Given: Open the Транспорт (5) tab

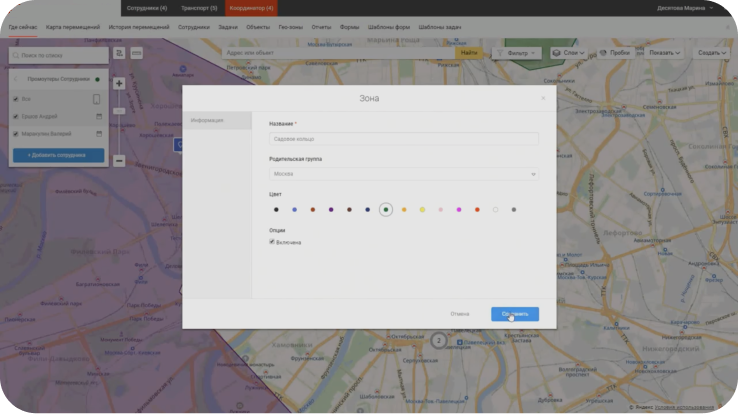Looking at the screenshot, I should [199, 8].
